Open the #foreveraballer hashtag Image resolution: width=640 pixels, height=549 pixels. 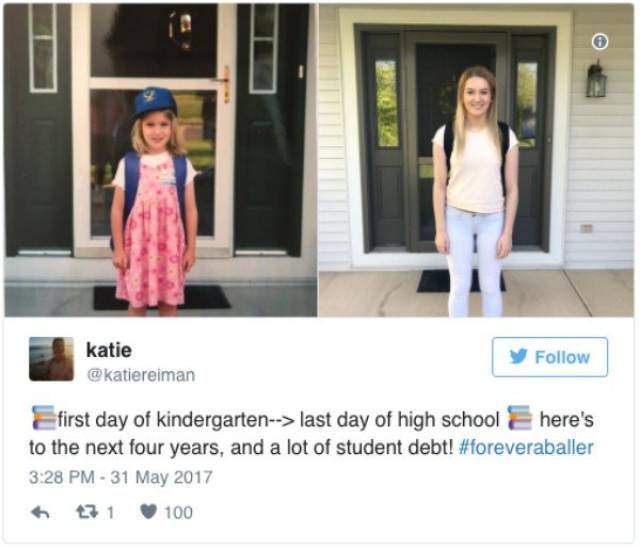(526, 448)
